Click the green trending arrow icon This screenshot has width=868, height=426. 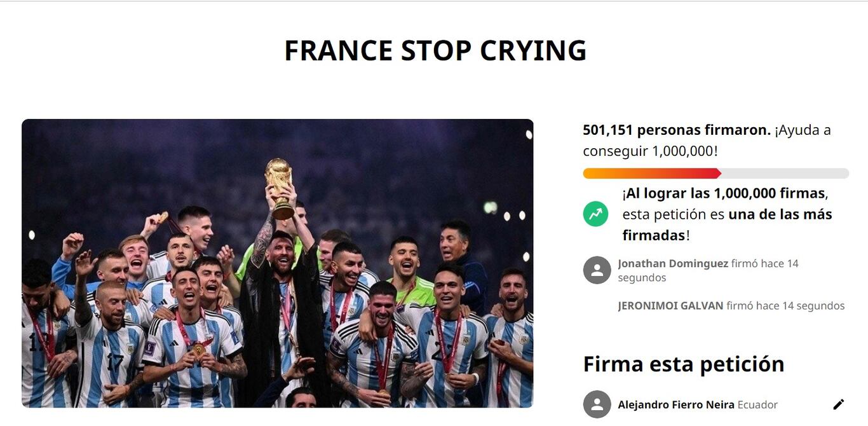point(595,214)
